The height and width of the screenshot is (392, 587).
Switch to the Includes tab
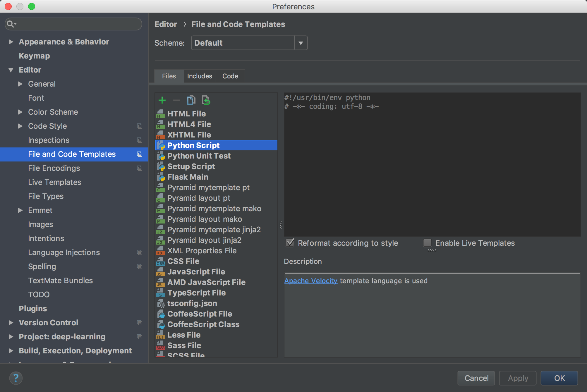[x=199, y=76]
